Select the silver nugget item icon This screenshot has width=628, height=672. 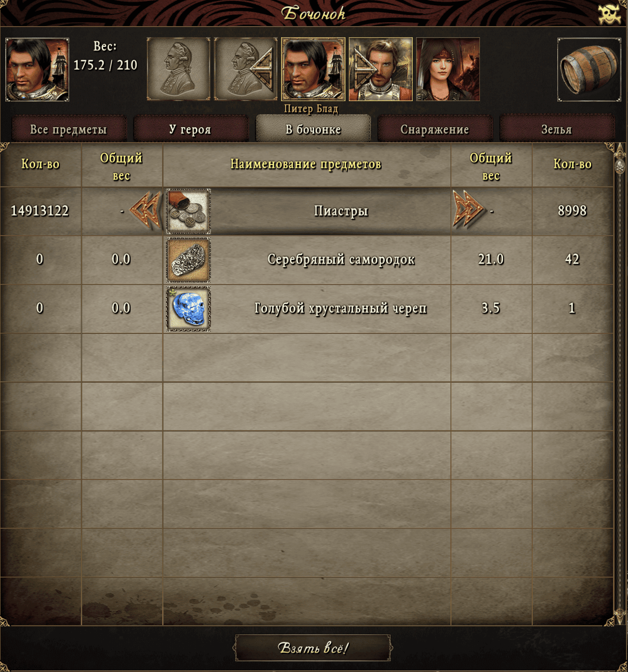point(189,260)
